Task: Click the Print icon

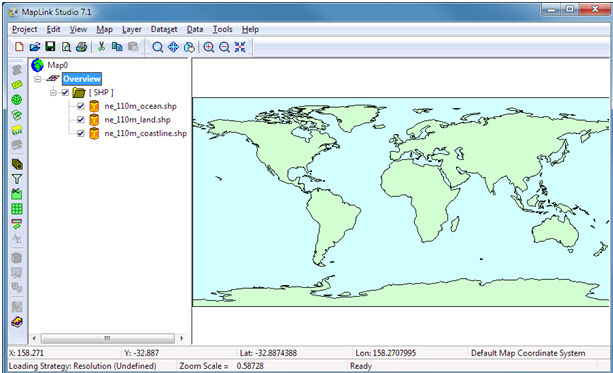Action: [82, 47]
